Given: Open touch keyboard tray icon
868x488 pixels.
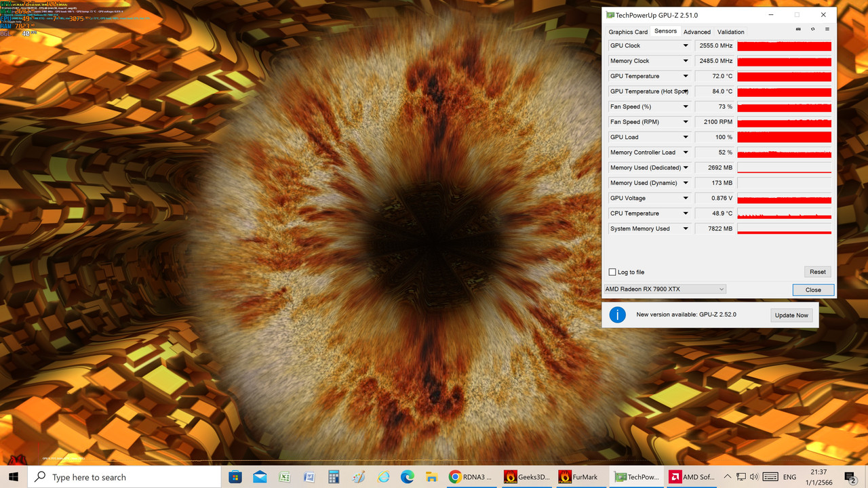Looking at the screenshot, I should coord(771,477).
